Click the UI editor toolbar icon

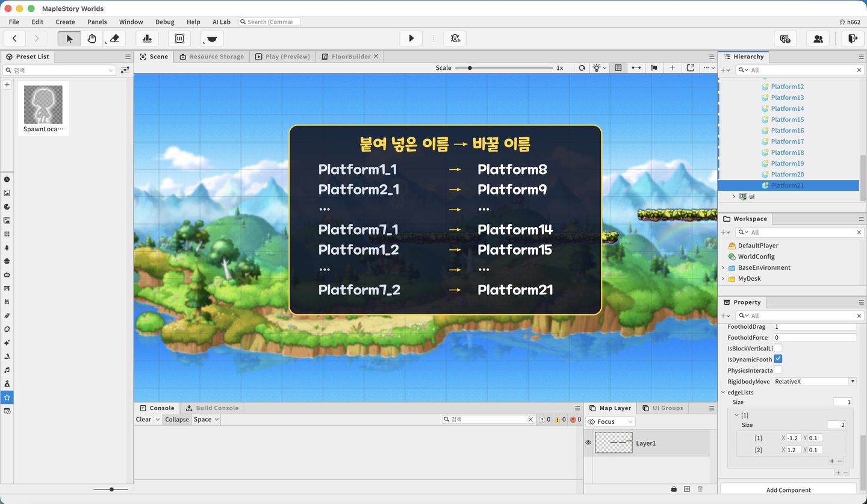point(179,39)
